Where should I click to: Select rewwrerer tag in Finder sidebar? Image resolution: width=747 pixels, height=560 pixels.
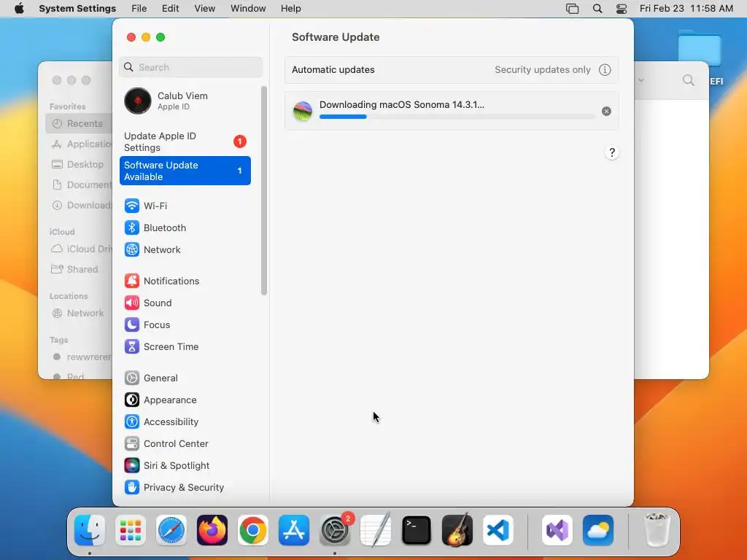[x=79, y=357]
